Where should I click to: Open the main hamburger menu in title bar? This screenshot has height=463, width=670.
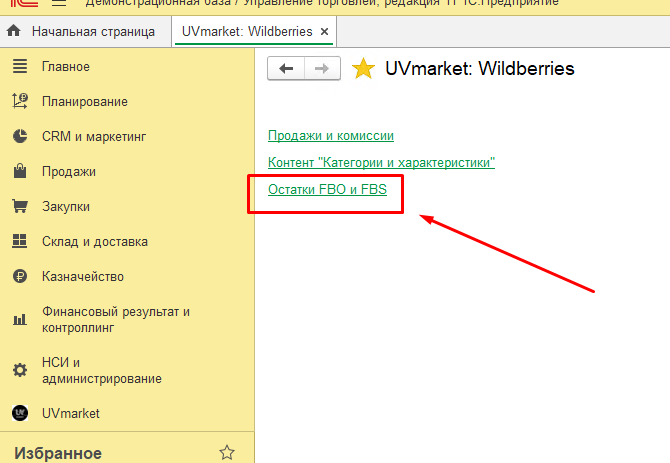point(59,3)
